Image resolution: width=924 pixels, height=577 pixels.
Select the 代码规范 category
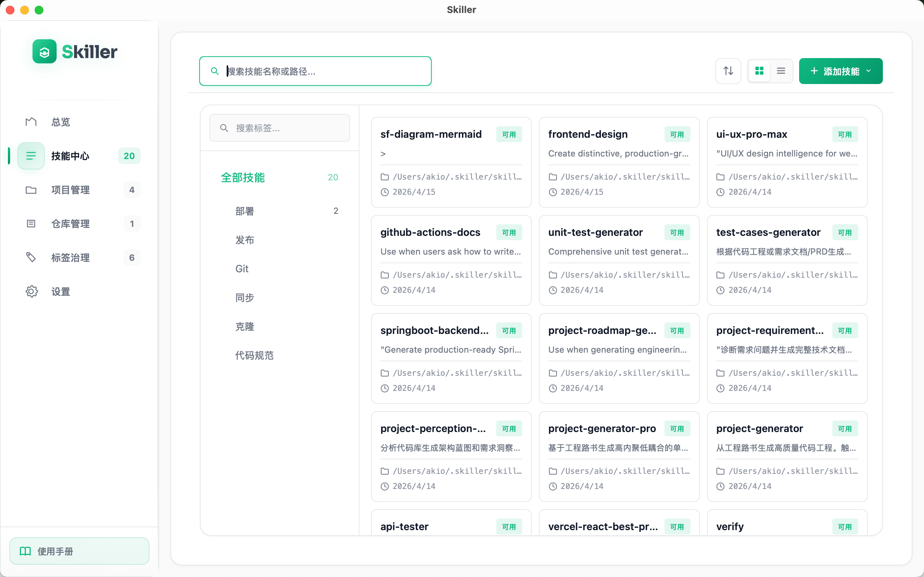pos(254,355)
